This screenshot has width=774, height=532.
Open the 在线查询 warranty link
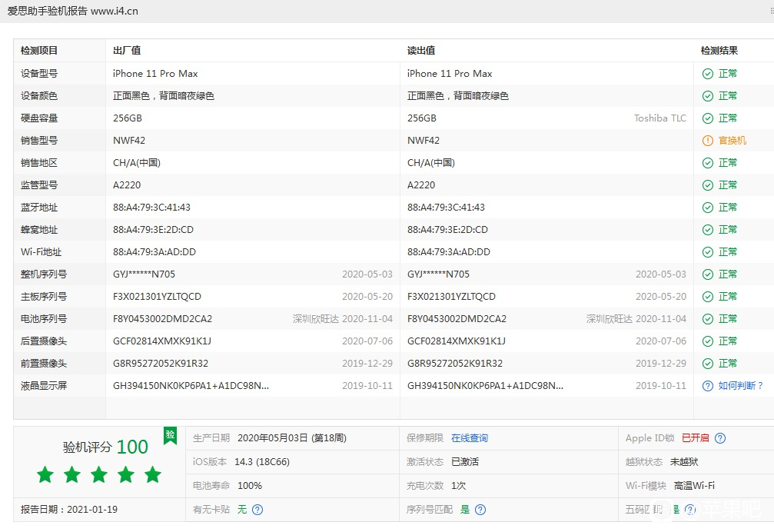tap(470, 438)
